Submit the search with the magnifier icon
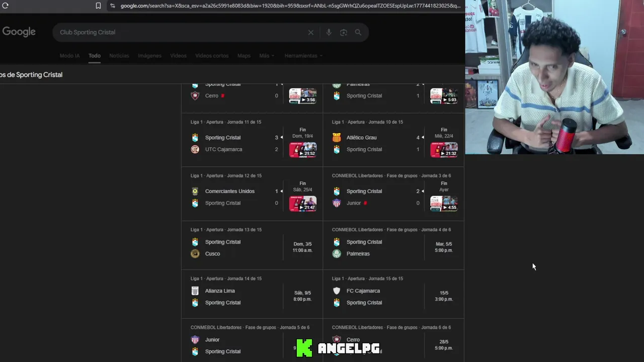Viewport: 644px width, 362px height. [358, 32]
